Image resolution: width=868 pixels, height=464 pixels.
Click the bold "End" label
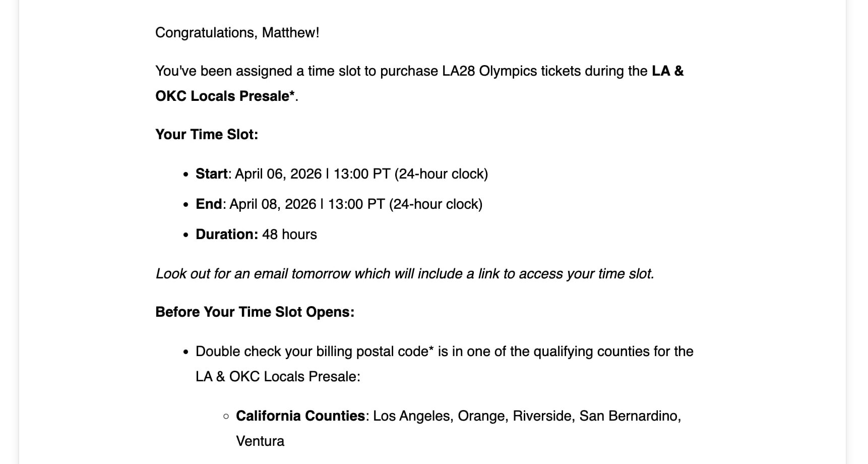coord(209,204)
